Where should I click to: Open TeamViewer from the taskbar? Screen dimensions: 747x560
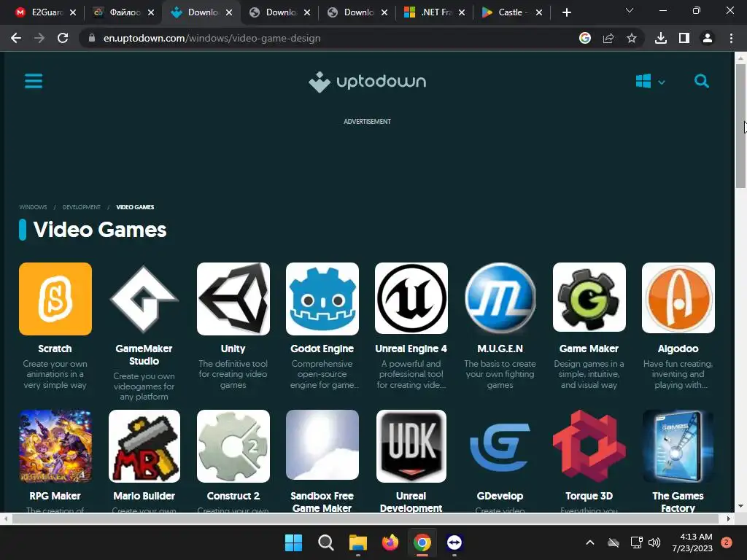click(x=454, y=542)
